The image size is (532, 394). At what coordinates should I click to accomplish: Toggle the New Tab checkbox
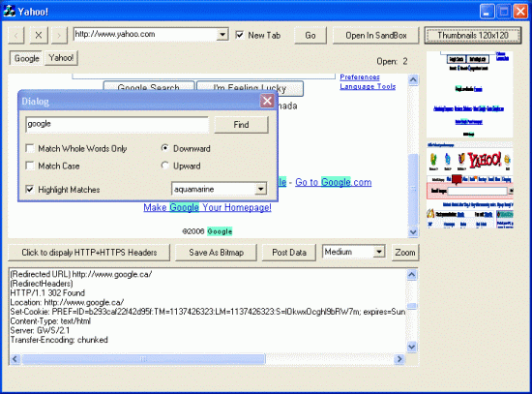coord(240,35)
